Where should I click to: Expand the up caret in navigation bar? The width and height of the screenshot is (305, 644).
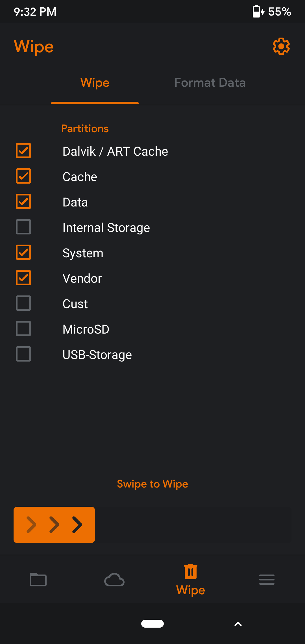coord(238,624)
